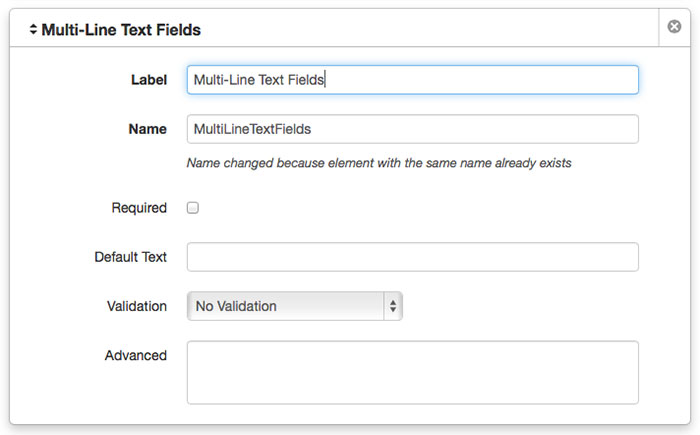Screen dimensions: 700x435
Task: Click the "Advanced" caption text
Action: pyautogui.click(x=136, y=355)
